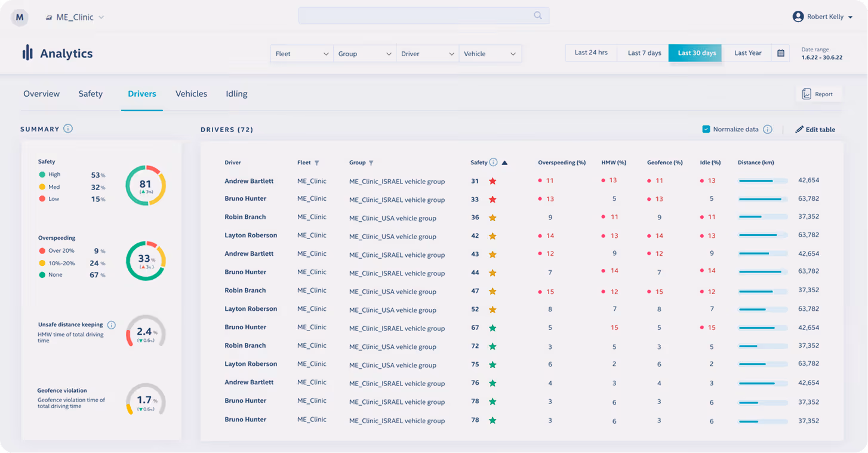Select the Last 7 days range

tap(644, 53)
